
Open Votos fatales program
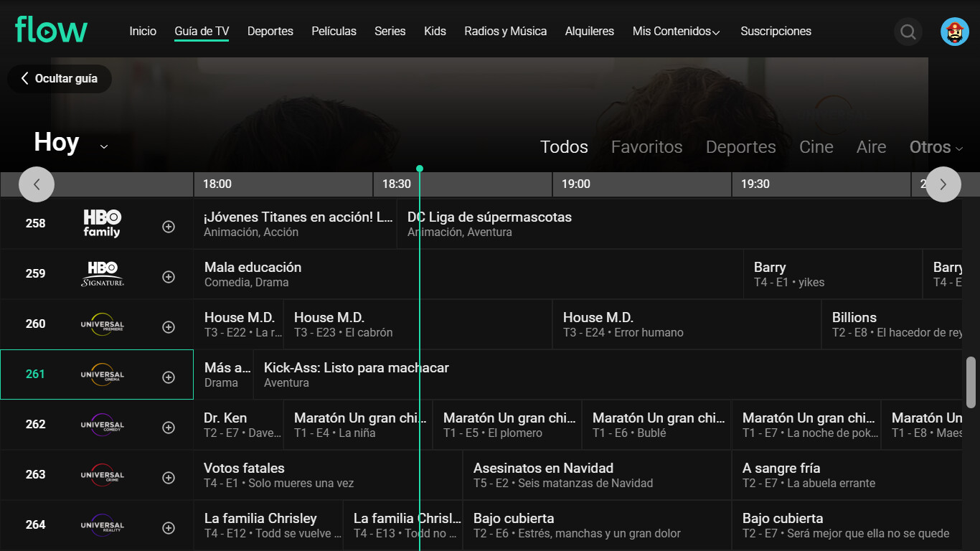[x=328, y=475]
